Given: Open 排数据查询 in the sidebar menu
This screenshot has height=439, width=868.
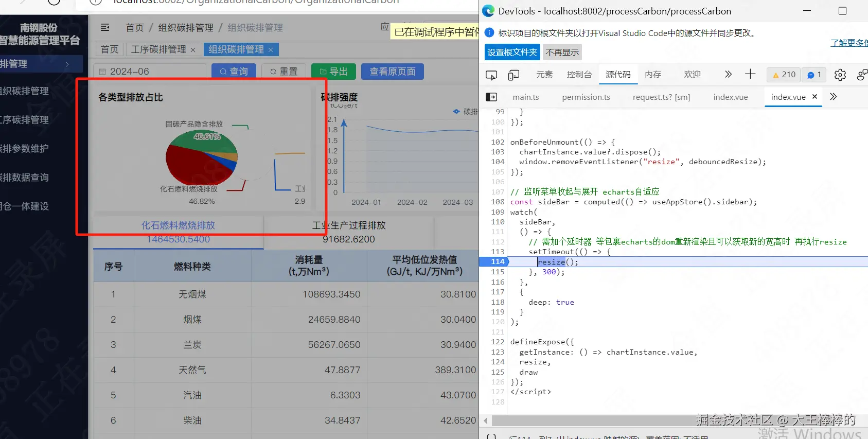Looking at the screenshot, I should pyautogui.click(x=25, y=178).
